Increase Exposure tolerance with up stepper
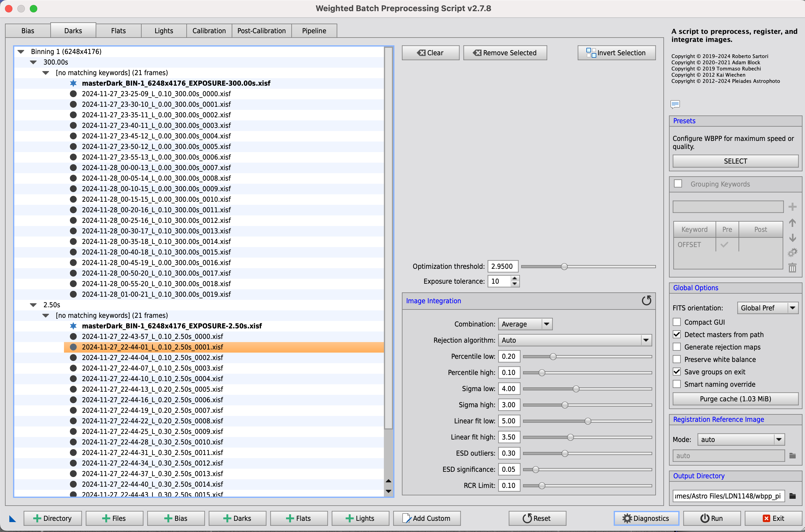The width and height of the screenshot is (805, 532). tap(515, 278)
